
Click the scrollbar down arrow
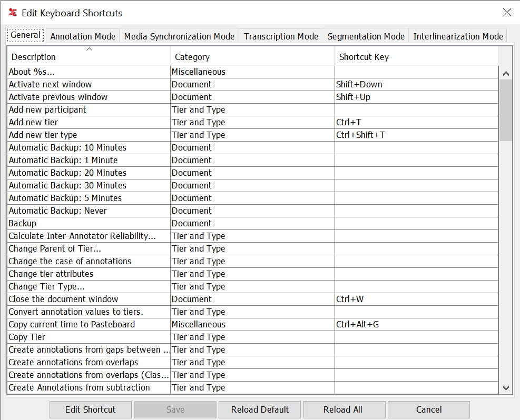click(506, 388)
